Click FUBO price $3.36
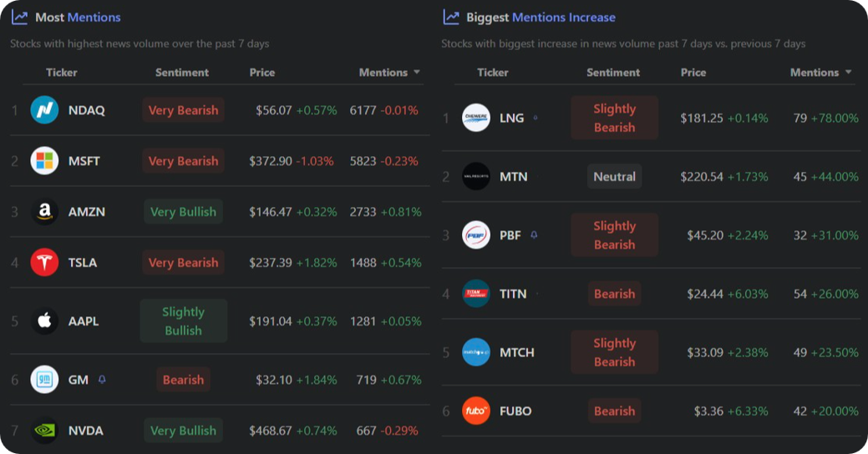Viewport: 868px width, 454px height. coord(708,411)
